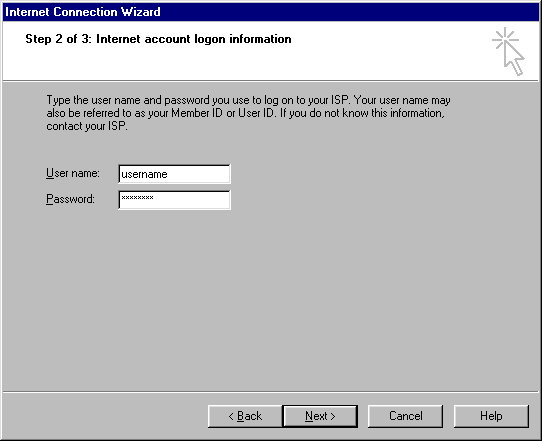Screen dimensions: 542x441
Task: Click the underlined N in Next button
Action: 309,416
